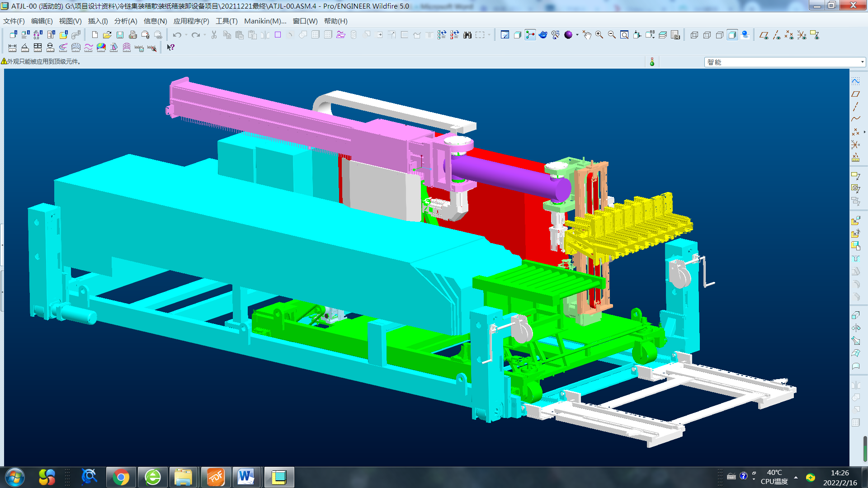Toggle datum axes display
Viewport: 868px width, 488px height.
point(777,35)
